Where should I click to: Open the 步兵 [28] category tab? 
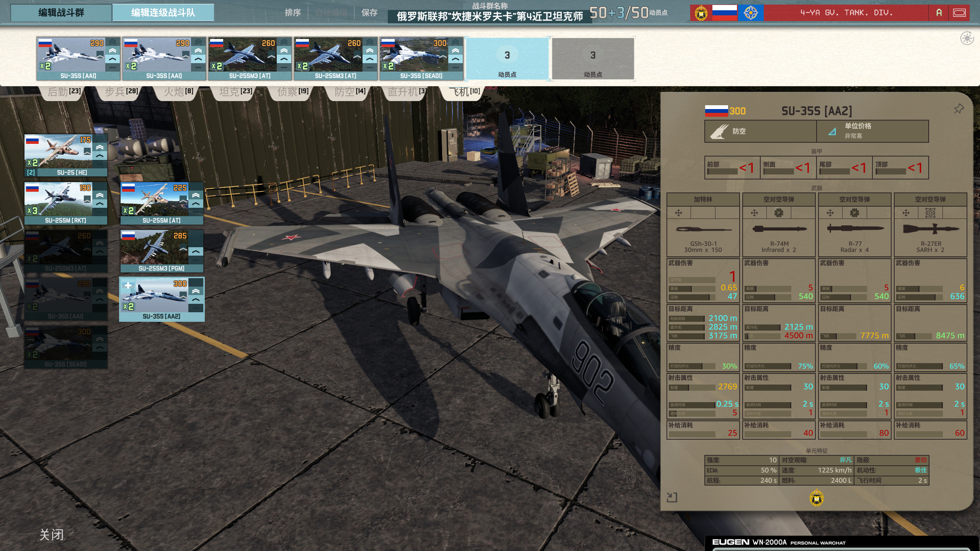click(121, 91)
